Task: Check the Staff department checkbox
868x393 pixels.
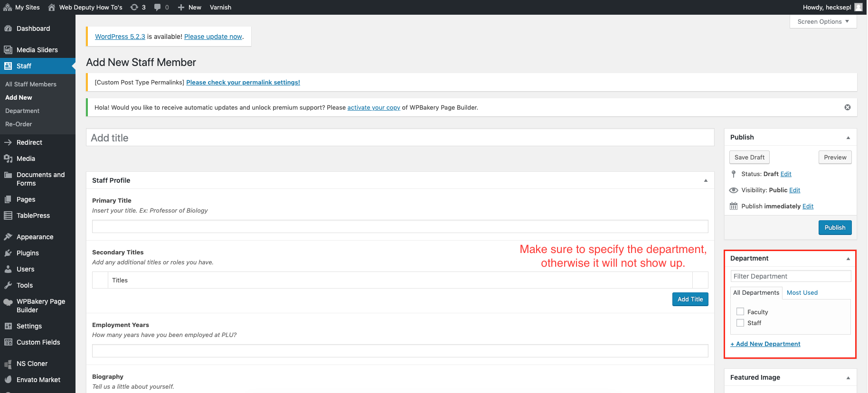Action: pyautogui.click(x=740, y=323)
